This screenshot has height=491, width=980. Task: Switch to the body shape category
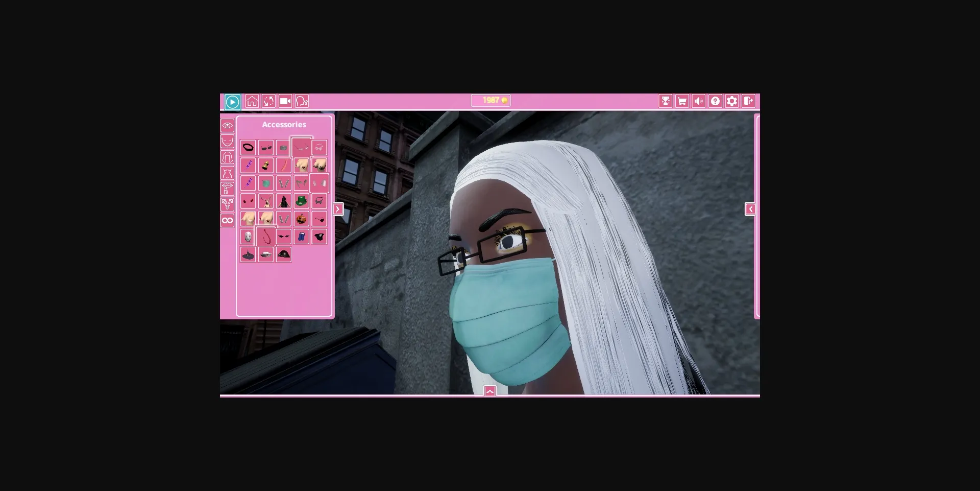click(227, 172)
